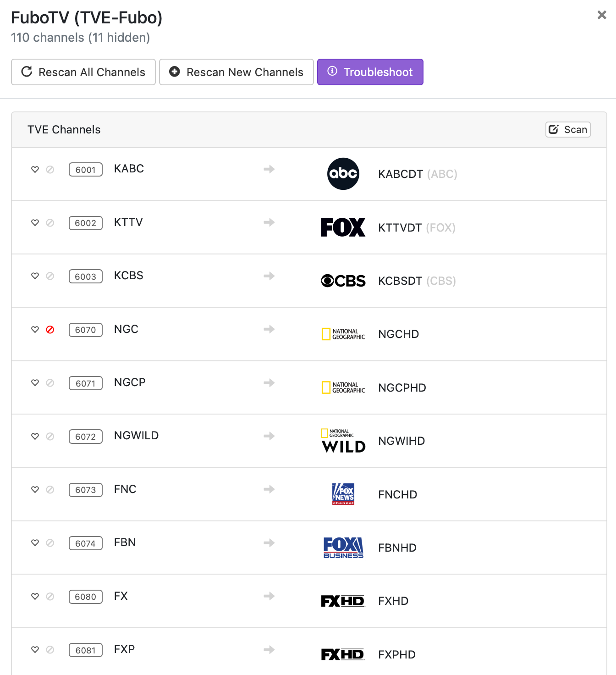The height and width of the screenshot is (675, 616).
Task: Click the National Geographic Wild logo
Action: tap(343, 441)
